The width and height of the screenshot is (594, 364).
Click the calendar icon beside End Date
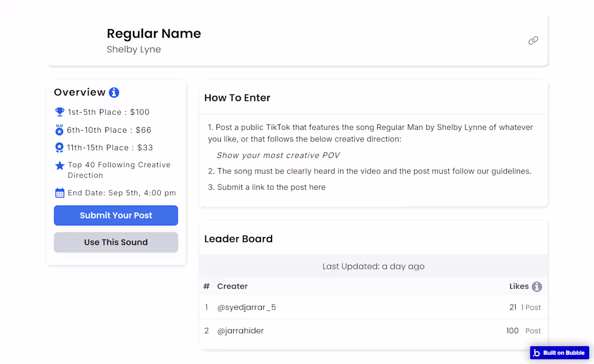[60, 193]
